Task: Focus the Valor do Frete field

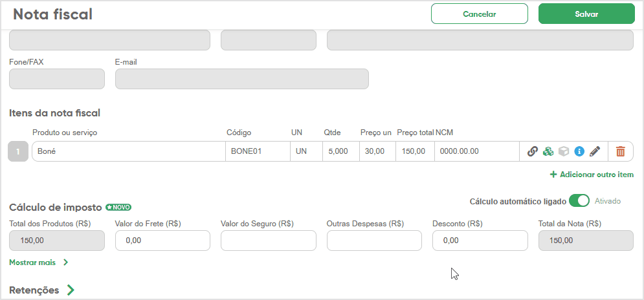Action: 162,241
